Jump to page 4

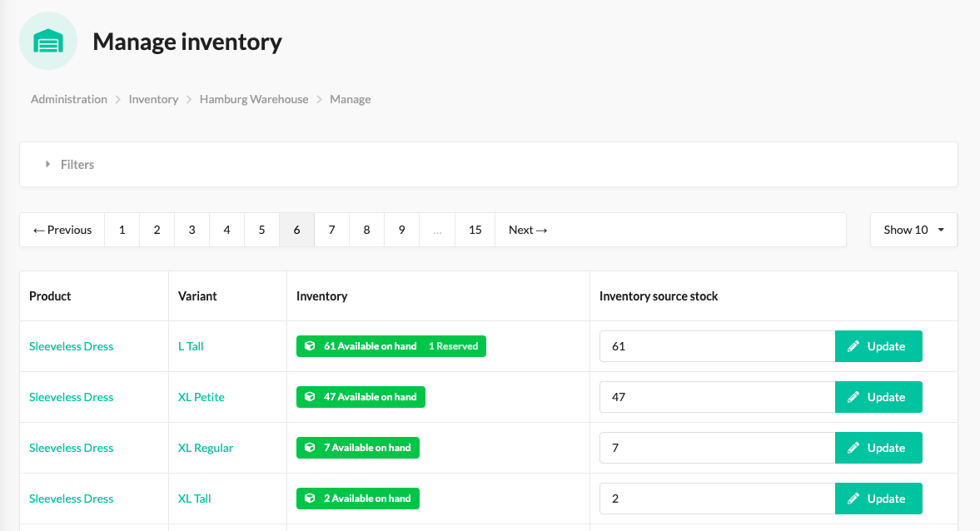click(226, 230)
